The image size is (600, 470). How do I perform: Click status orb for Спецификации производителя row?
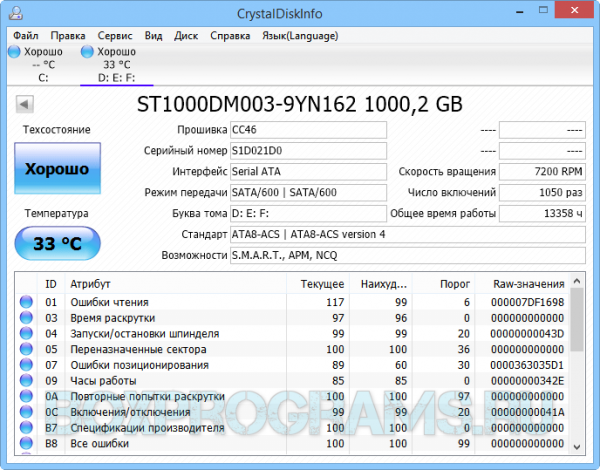(26, 428)
